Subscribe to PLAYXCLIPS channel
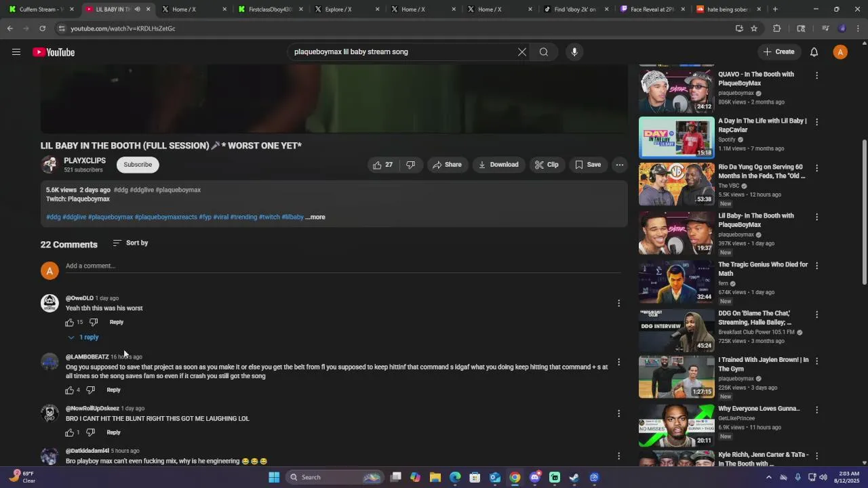Viewport: 868px width, 488px height. coord(138,165)
